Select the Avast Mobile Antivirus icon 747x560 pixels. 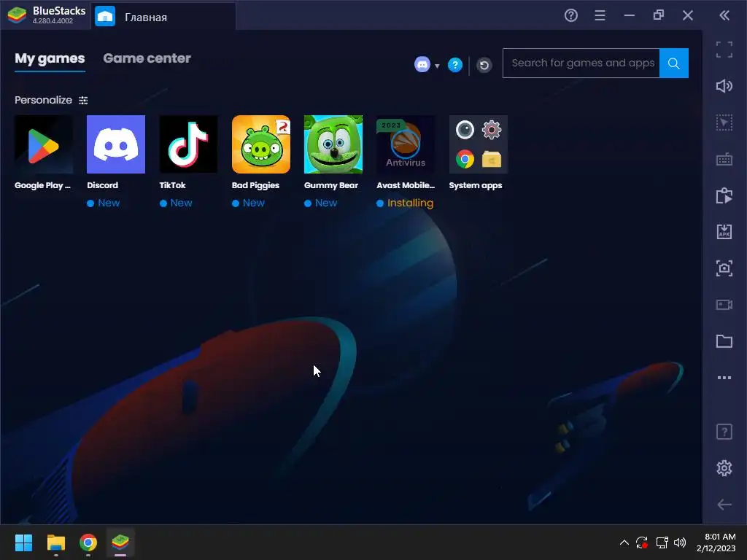coord(406,144)
